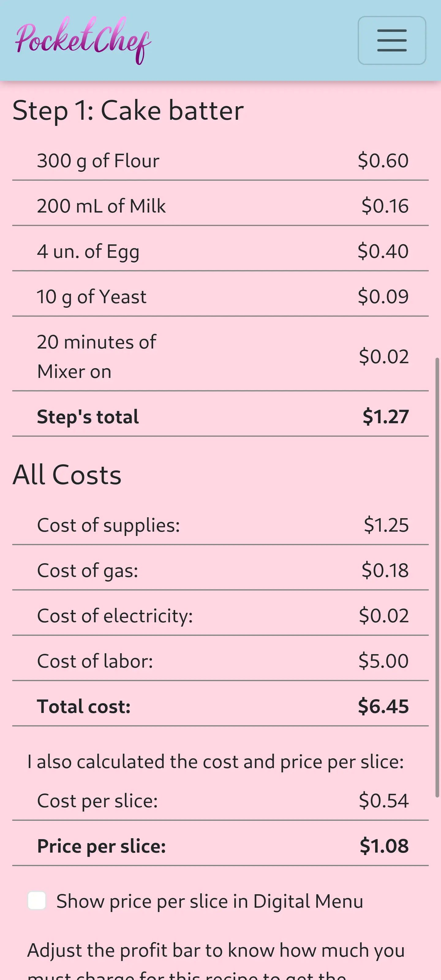Image resolution: width=441 pixels, height=980 pixels.
Task: Select the 200 mL of Milk row
Action: coord(220,206)
